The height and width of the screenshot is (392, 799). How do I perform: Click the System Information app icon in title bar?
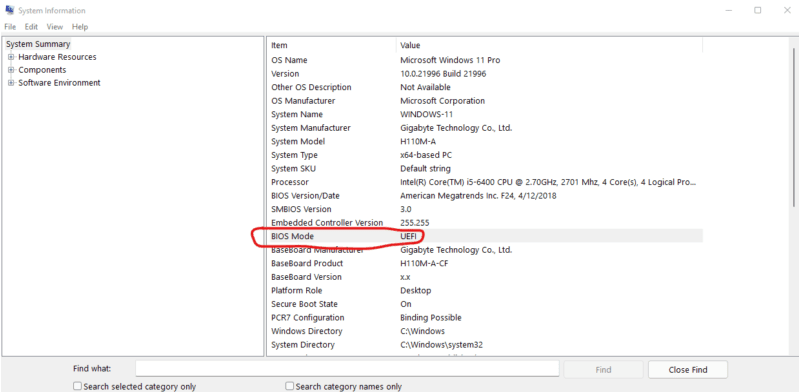pos(9,10)
